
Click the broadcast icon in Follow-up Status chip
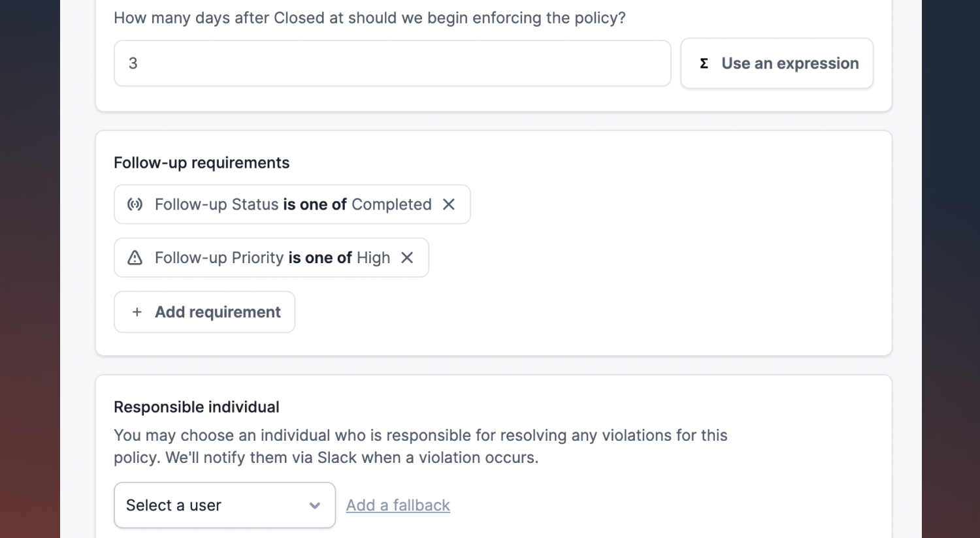(x=135, y=204)
